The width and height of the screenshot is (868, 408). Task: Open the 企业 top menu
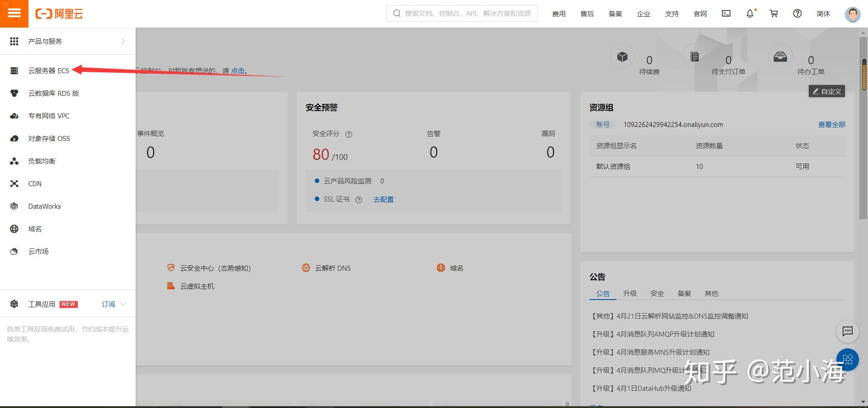click(644, 14)
